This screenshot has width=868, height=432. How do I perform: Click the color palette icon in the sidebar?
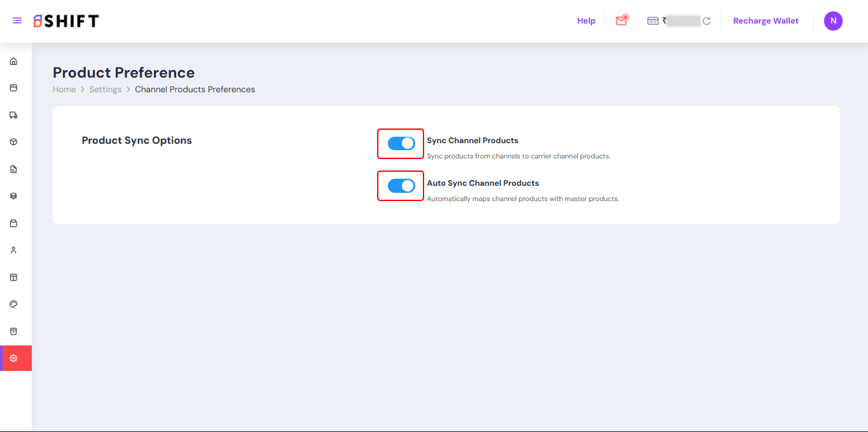click(x=13, y=304)
